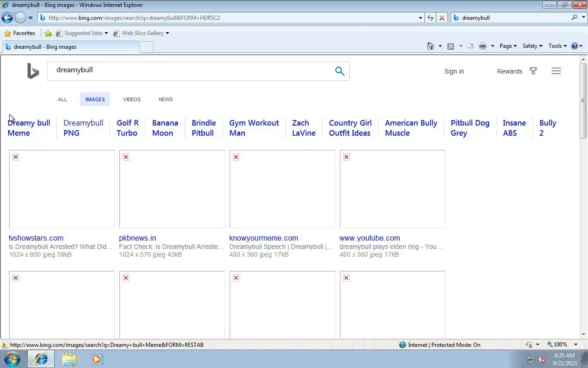This screenshot has height=368, width=588.
Task: Click the RSS Feeds icon
Action: (x=451, y=46)
